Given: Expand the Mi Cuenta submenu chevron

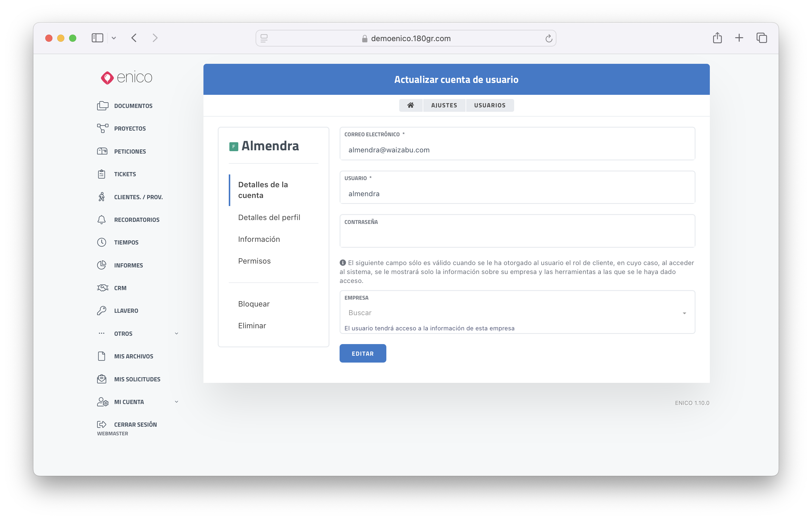Looking at the screenshot, I should [x=176, y=402].
